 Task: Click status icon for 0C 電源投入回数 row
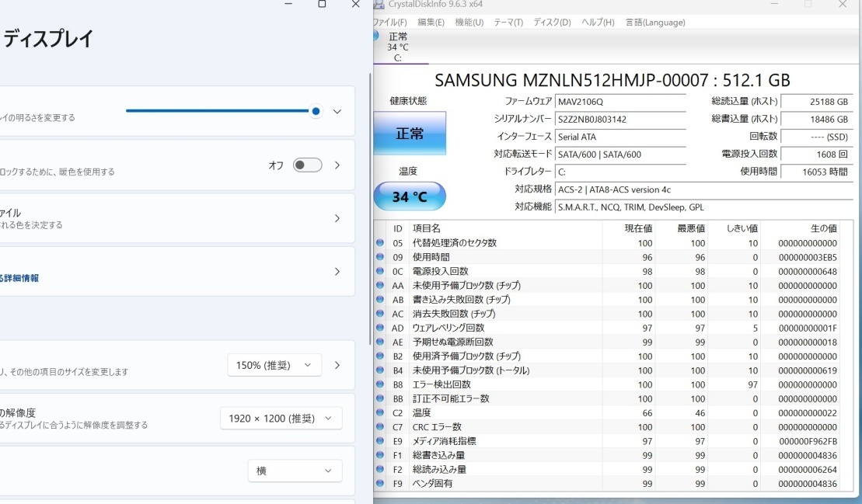click(x=379, y=271)
